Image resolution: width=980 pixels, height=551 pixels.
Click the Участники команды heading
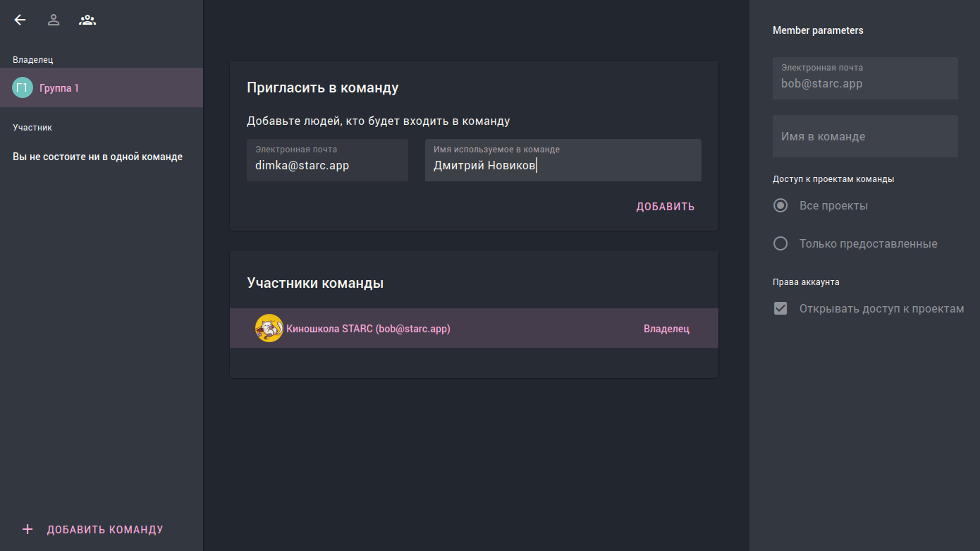315,283
